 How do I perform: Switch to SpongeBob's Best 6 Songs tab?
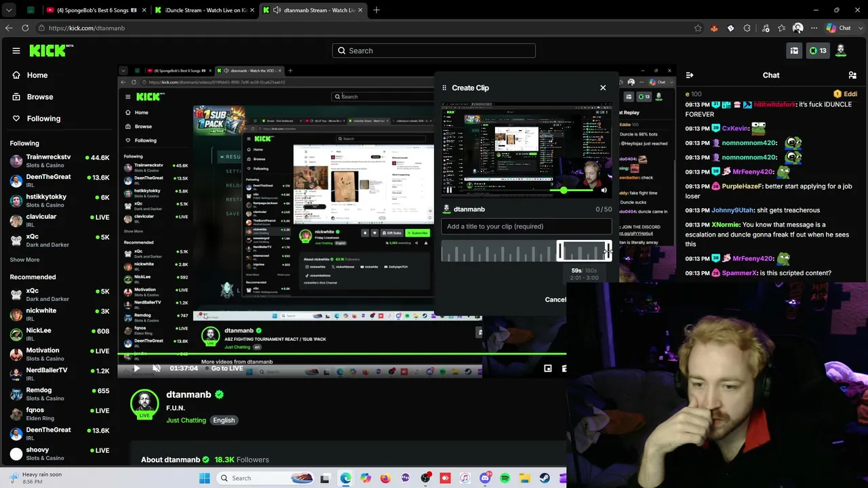point(96,10)
